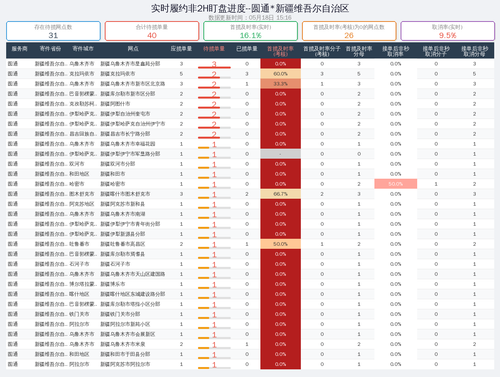Screen dimensions: 500x377
Task: Sort by the 寄件省份 column header
Action: point(50,49)
